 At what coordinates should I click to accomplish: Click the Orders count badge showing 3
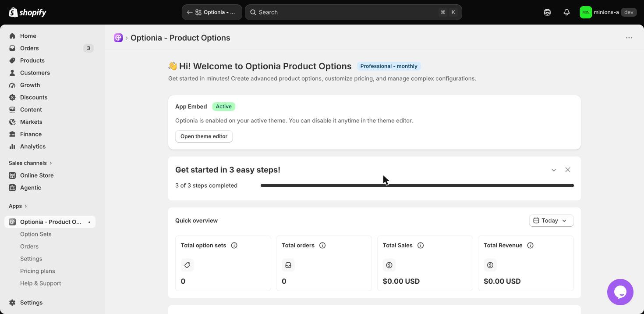(88, 48)
